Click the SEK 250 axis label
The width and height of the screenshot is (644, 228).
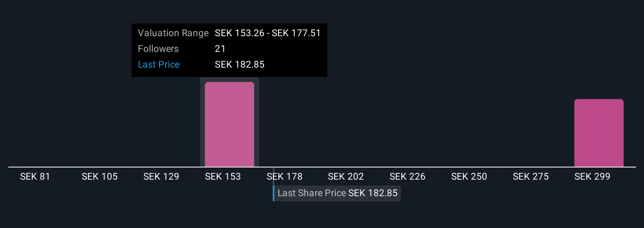[469, 177]
